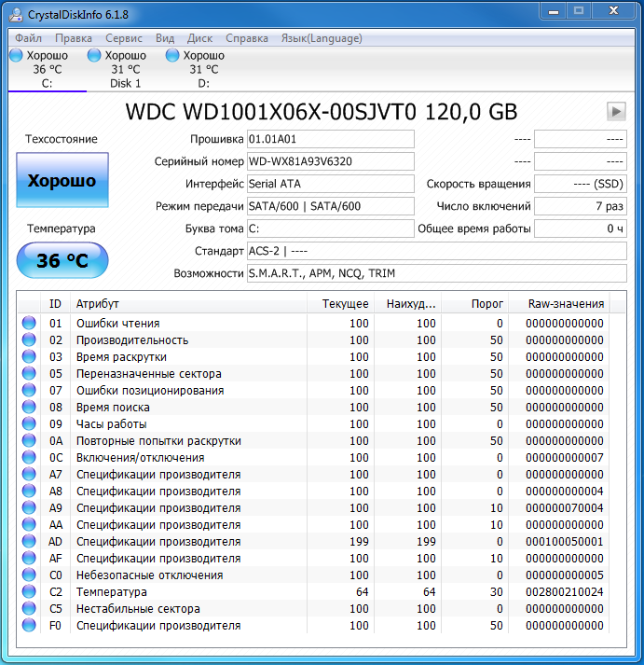Click status orb of attribute A7 row
Viewport: 644px width, 665px height.
pyautogui.click(x=29, y=474)
